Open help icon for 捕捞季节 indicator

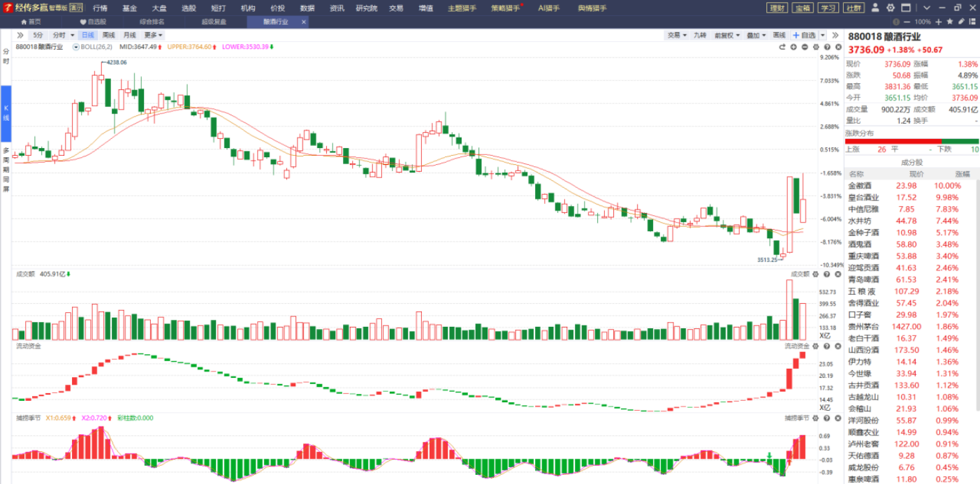pos(827,418)
